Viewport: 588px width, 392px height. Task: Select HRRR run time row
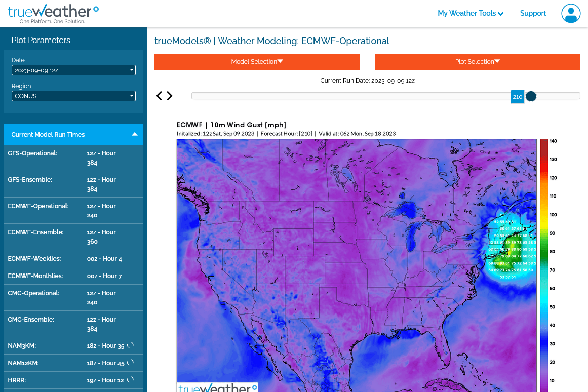[x=73, y=380]
